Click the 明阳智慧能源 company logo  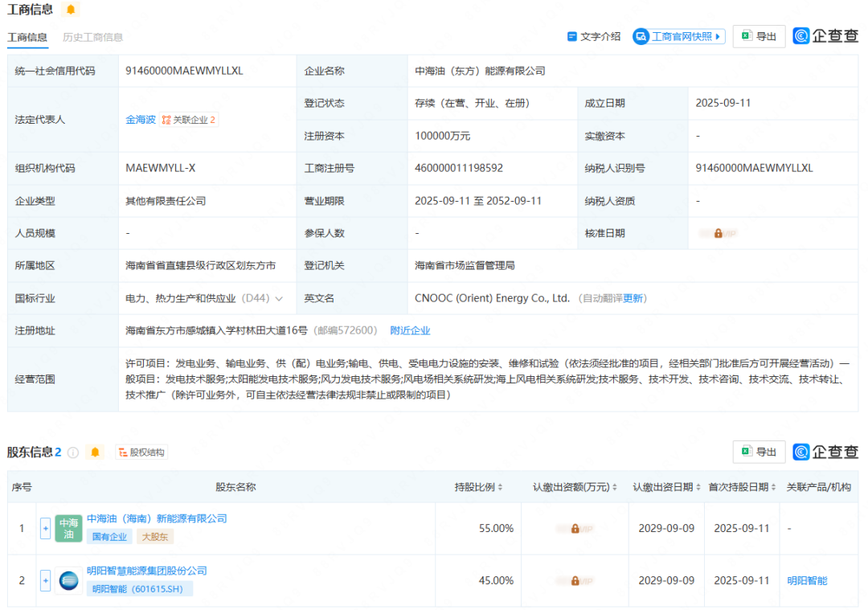69,580
